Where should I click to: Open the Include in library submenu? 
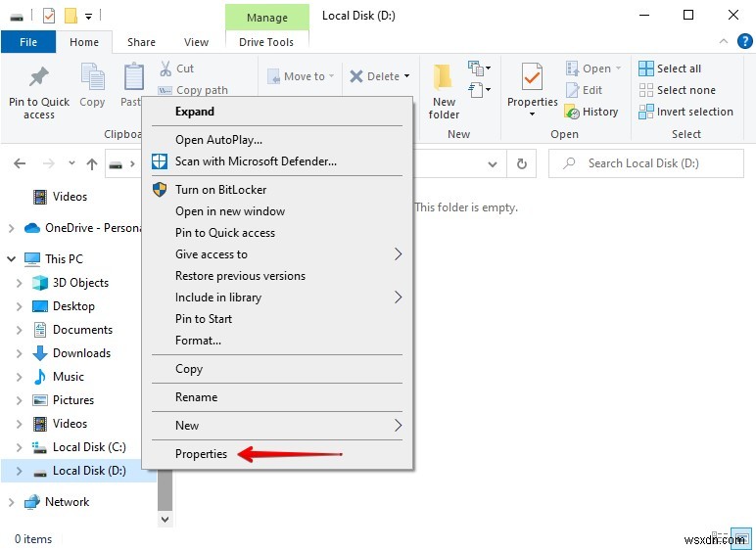tap(278, 298)
